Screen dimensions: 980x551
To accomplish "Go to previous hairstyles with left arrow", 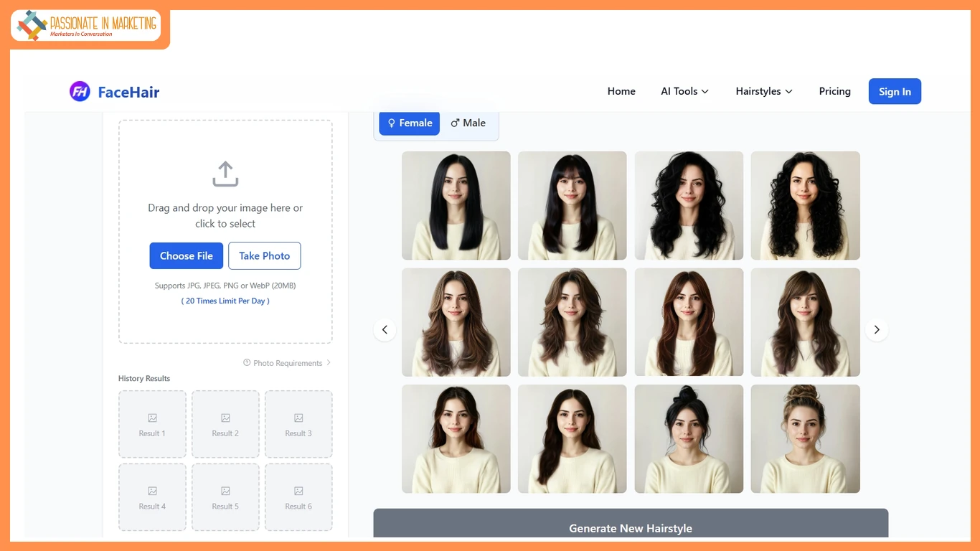I will coord(385,329).
